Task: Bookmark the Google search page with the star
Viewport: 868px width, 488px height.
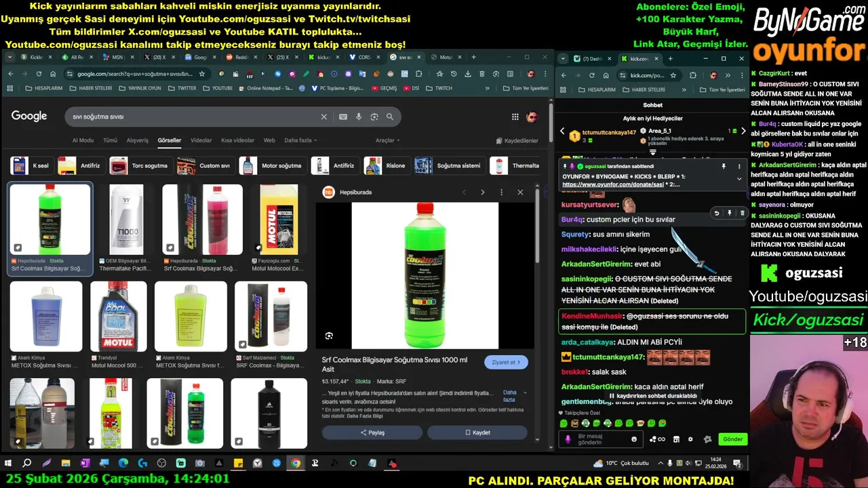Action: [x=202, y=74]
